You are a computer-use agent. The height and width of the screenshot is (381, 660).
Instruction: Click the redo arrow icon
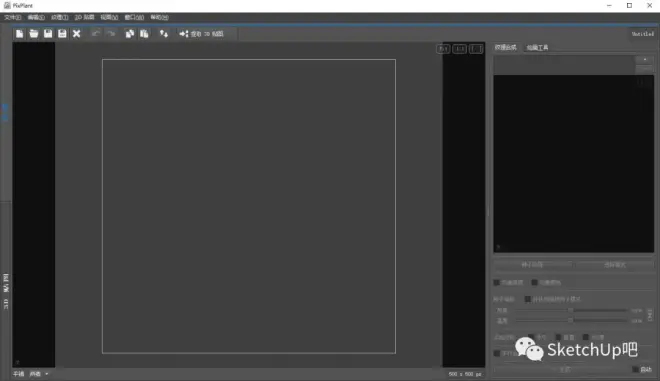pyautogui.click(x=111, y=34)
